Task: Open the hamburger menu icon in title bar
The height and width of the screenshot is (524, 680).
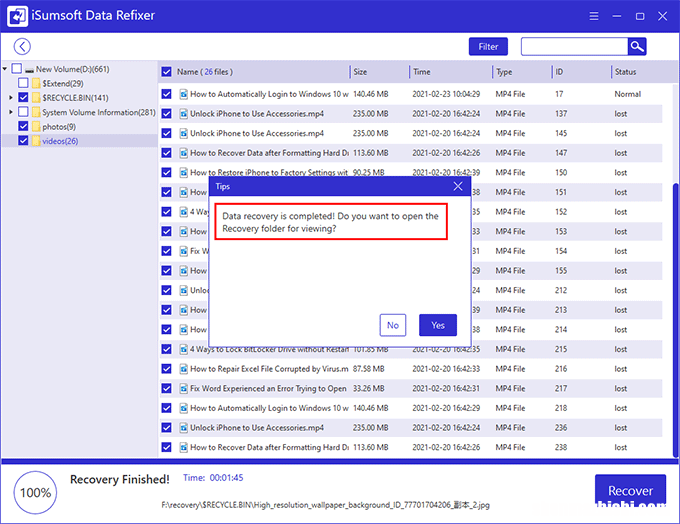Action: tap(594, 16)
